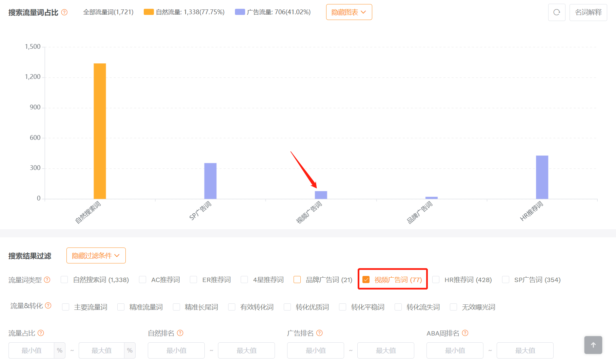Click the scroll-to-top arrow button
This screenshot has width=616, height=364.
click(x=593, y=345)
